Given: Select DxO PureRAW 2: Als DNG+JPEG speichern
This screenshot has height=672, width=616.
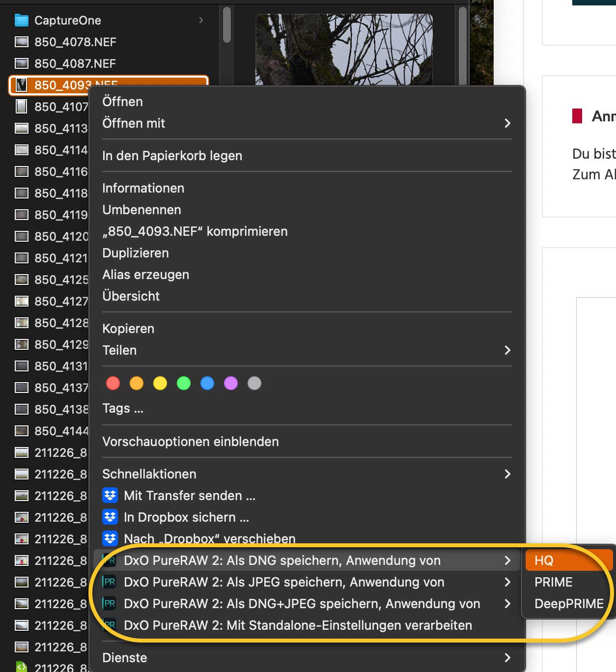Looking at the screenshot, I should pyautogui.click(x=302, y=604).
